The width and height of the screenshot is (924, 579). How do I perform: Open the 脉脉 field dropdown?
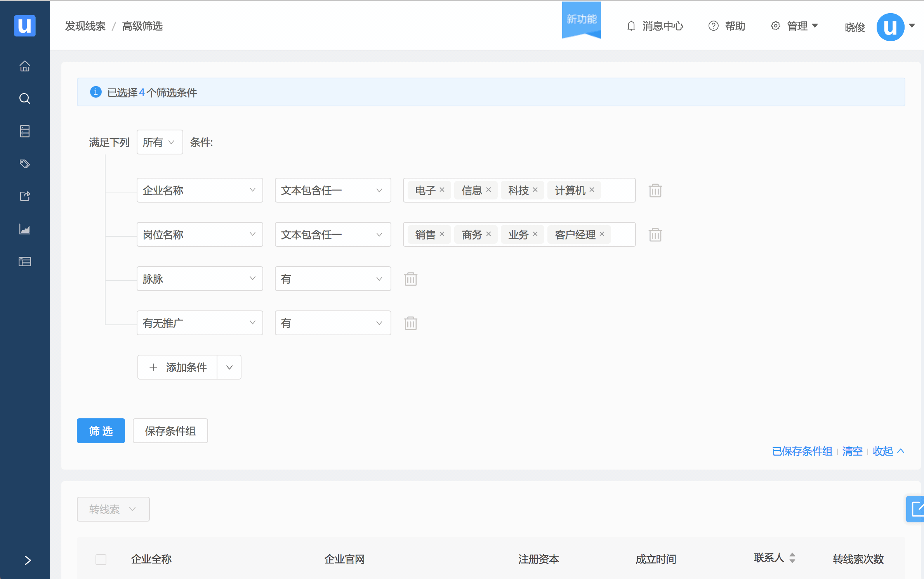pyautogui.click(x=200, y=279)
